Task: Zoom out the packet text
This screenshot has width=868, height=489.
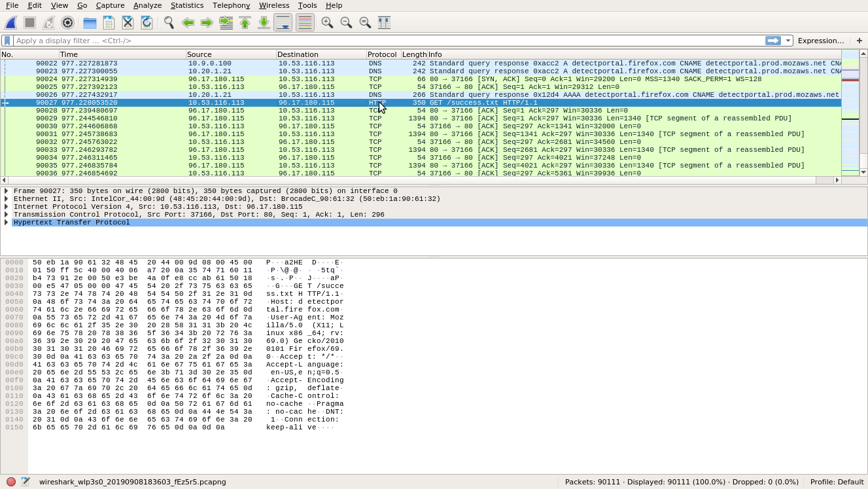Action: 346,23
